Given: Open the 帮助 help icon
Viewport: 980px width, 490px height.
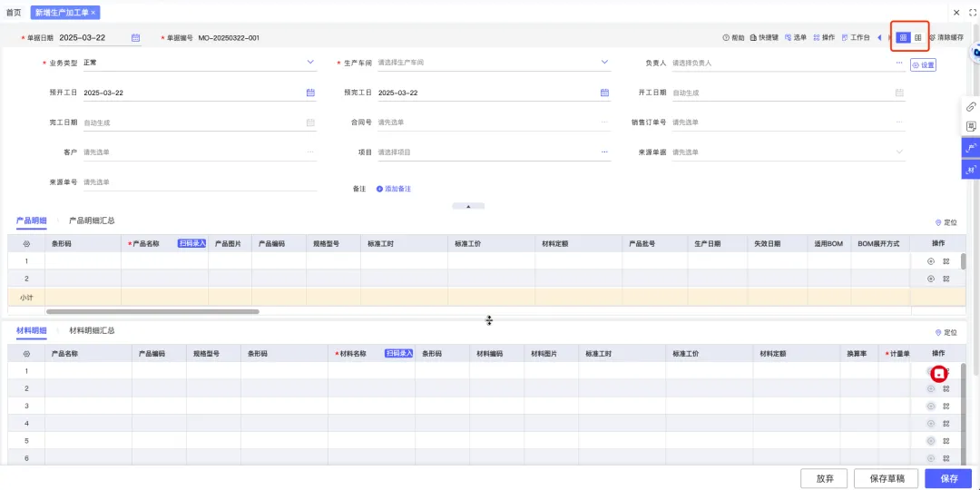Looking at the screenshot, I should (x=726, y=38).
